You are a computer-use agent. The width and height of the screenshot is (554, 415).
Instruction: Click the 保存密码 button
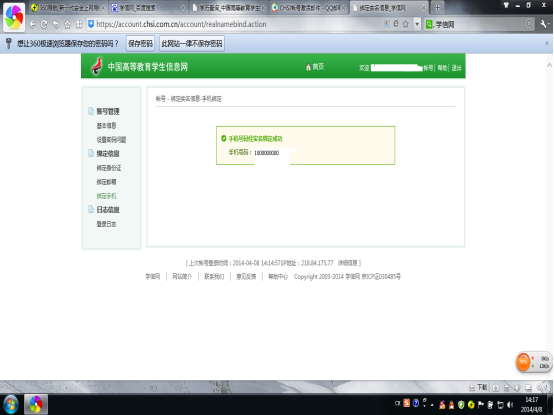140,43
